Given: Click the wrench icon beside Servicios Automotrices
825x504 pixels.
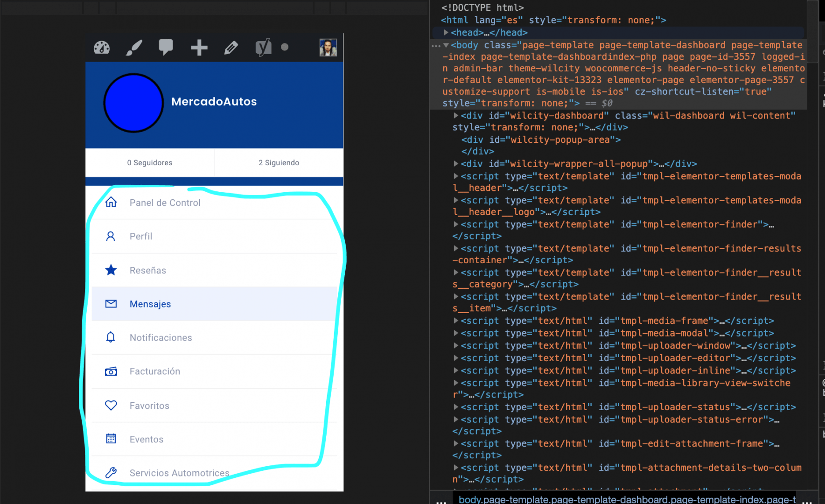Looking at the screenshot, I should pos(111,473).
